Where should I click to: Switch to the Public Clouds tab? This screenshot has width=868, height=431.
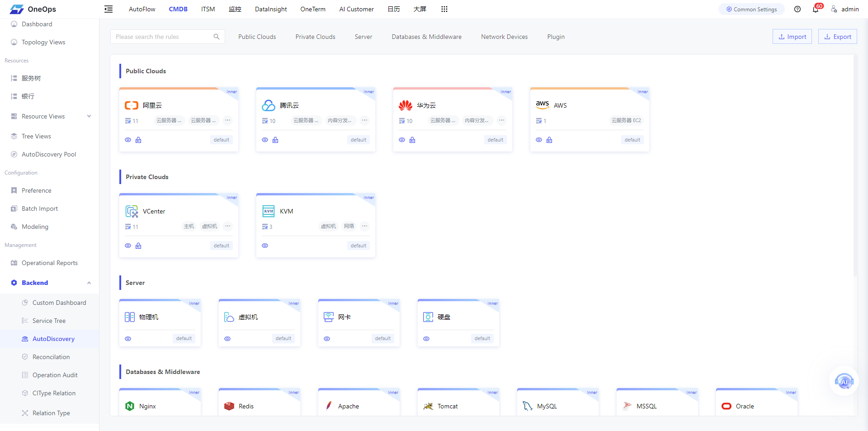click(x=257, y=37)
